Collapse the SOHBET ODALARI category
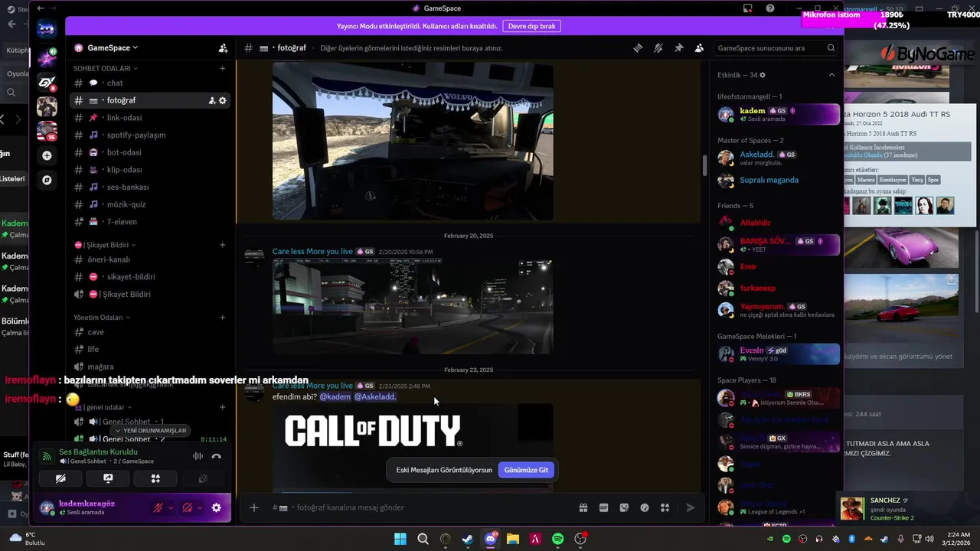Screen dimensions: 980x551 (105, 68)
